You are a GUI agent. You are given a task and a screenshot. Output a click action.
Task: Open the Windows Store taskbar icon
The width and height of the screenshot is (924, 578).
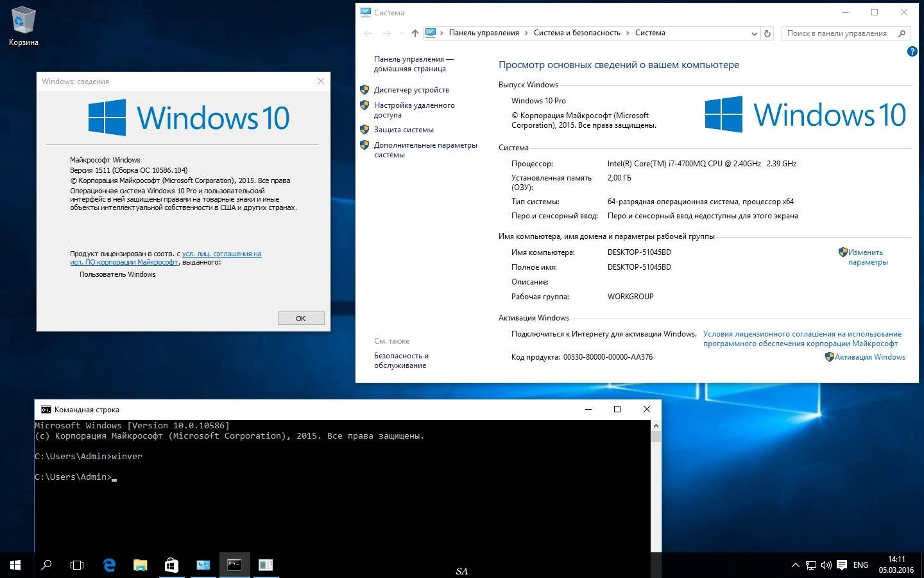click(171, 565)
